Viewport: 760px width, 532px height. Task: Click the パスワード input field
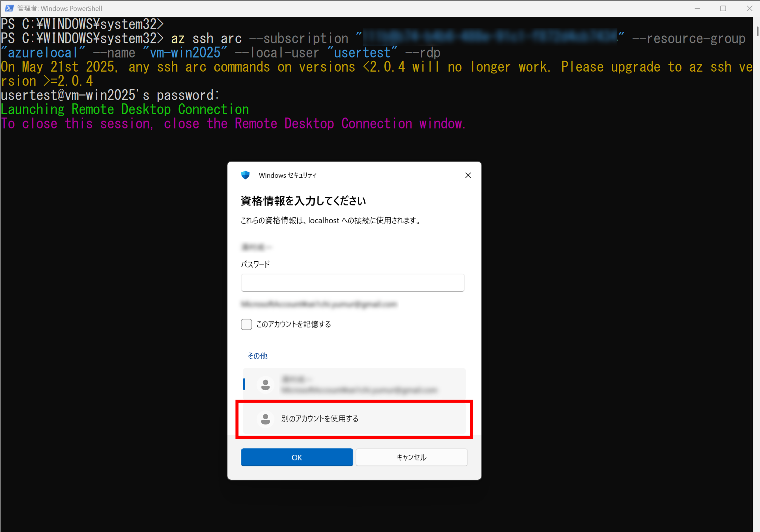pyautogui.click(x=352, y=282)
